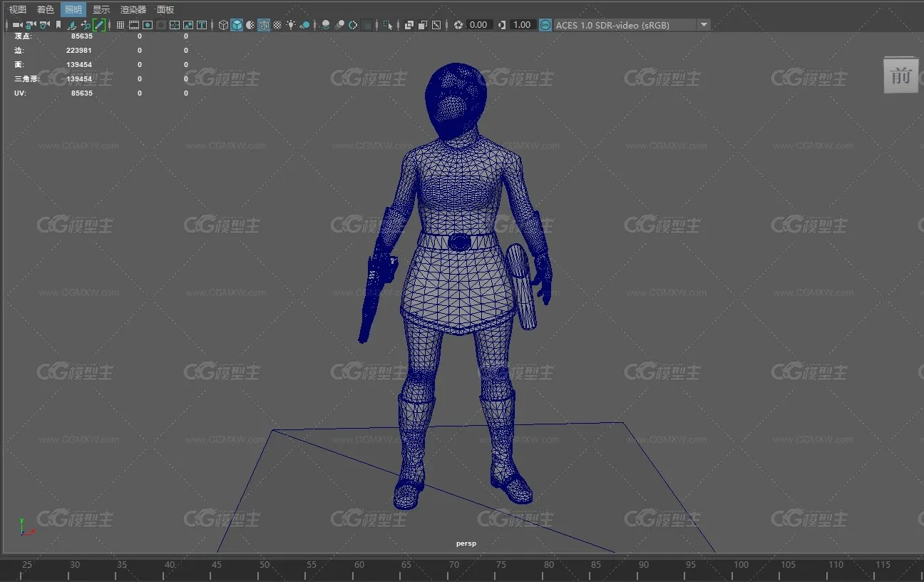Select Smooth Shade All cube icon
Image resolution: width=924 pixels, height=582 pixels.
tap(237, 25)
